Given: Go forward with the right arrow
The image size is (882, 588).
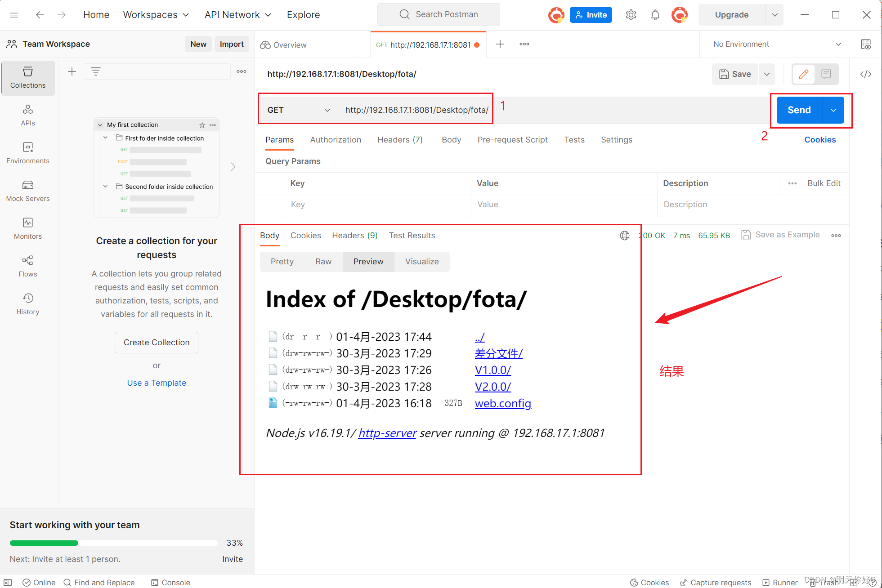Looking at the screenshot, I should pyautogui.click(x=62, y=15).
